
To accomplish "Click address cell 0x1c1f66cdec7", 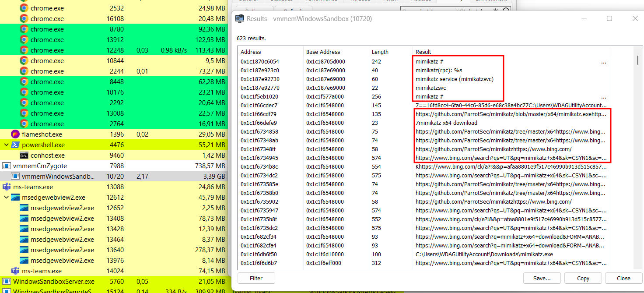I will coord(259,105).
